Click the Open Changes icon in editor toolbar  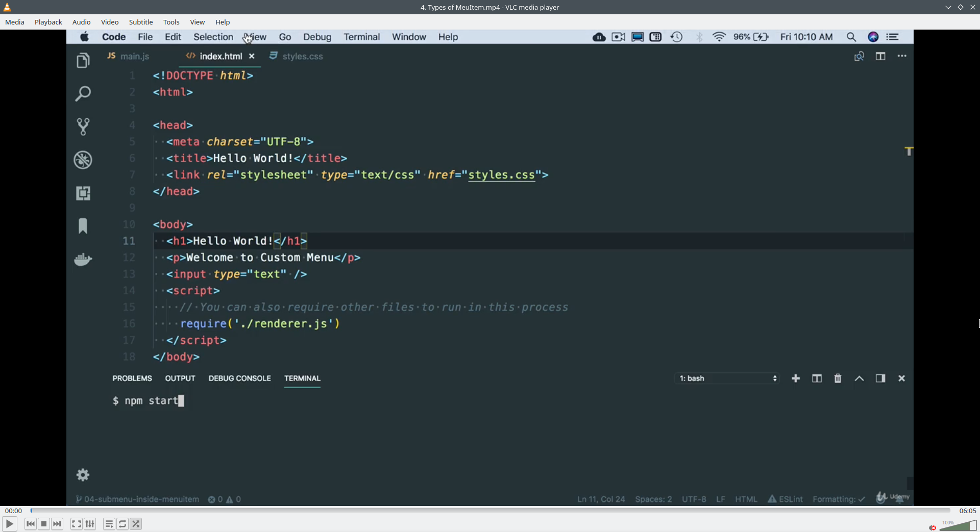tap(859, 56)
